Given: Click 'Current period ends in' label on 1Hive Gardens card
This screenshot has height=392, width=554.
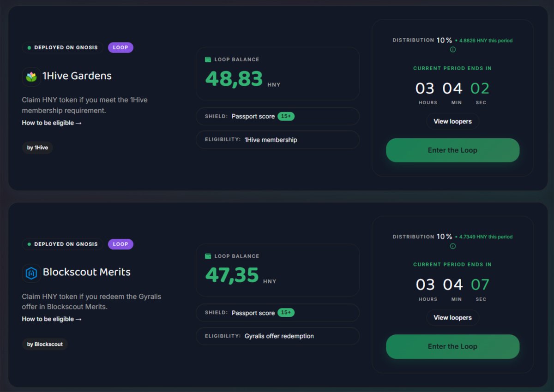Looking at the screenshot, I should click(452, 68).
